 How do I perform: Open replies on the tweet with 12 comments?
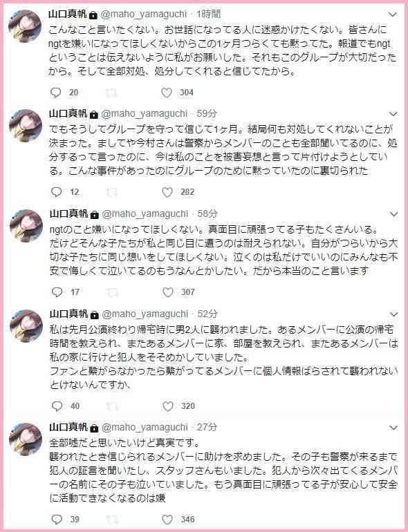click(56, 192)
